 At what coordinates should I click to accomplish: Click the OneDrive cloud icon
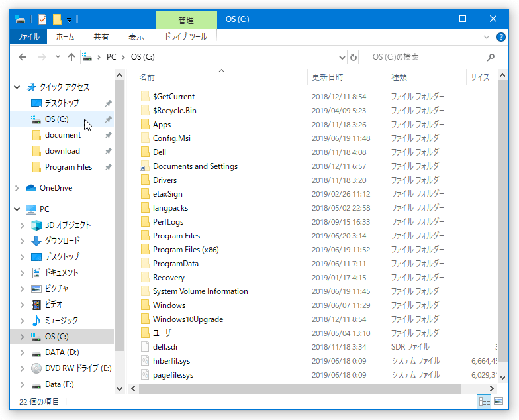[30, 188]
